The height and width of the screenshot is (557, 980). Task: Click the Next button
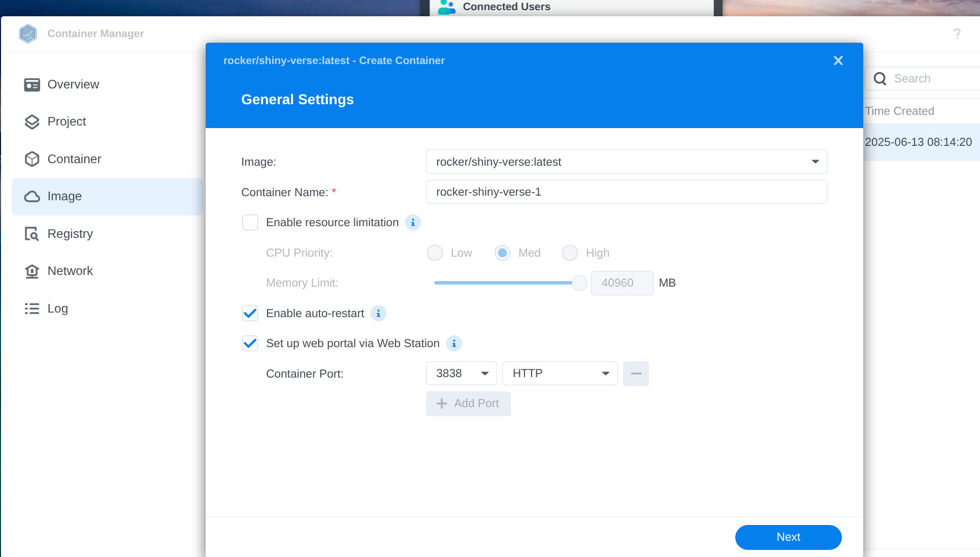(788, 537)
